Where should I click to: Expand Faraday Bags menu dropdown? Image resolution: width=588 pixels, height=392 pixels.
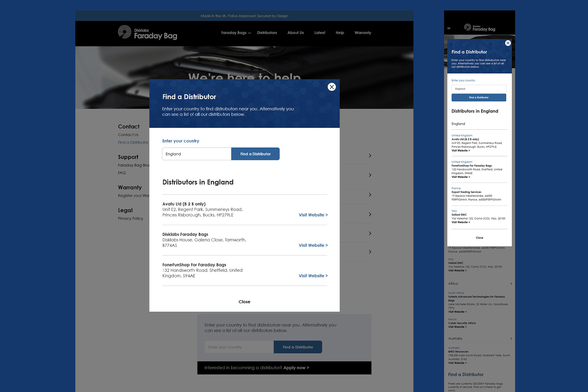236,33
